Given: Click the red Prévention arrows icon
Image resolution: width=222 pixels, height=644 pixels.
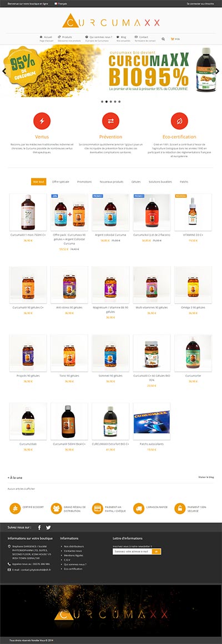Looking at the screenshot, I should click(110, 121).
